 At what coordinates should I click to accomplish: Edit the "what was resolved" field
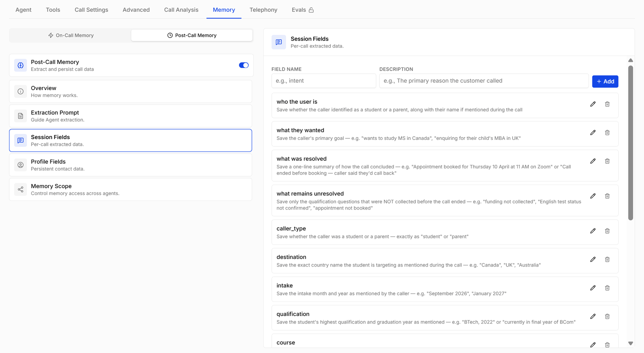pyautogui.click(x=593, y=161)
